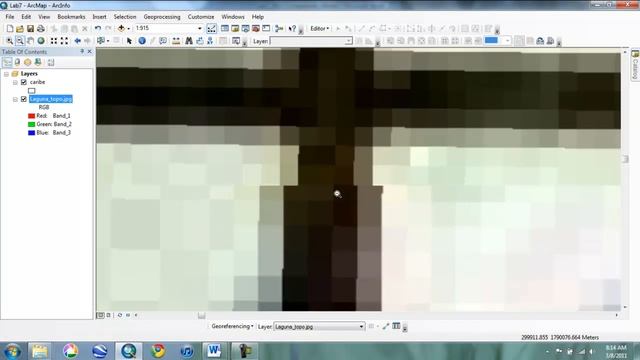Collapse the Laguna_topo.jpg layer legend

pyautogui.click(x=15, y=99)
